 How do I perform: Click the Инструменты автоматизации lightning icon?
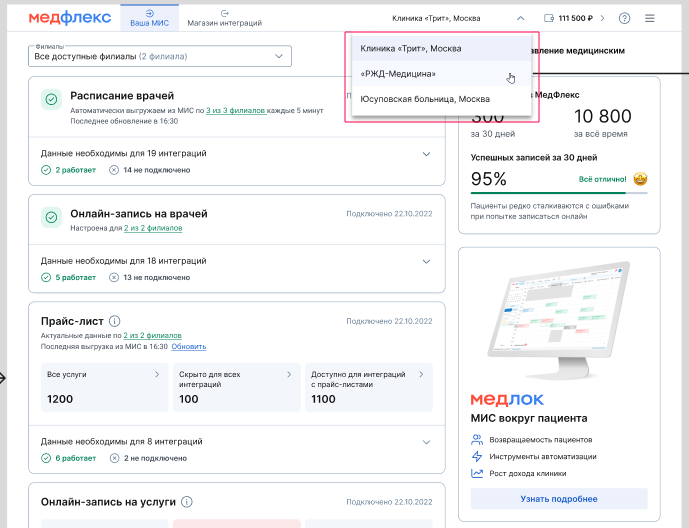tap(477, 456)
